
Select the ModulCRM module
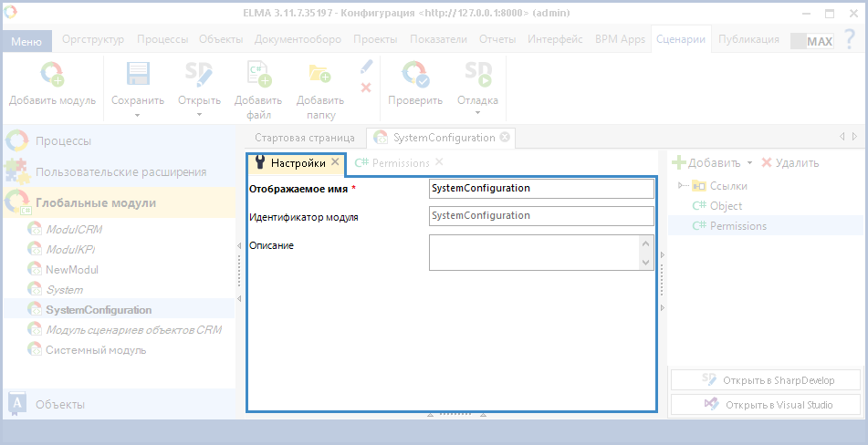click(x=74, y=230)
